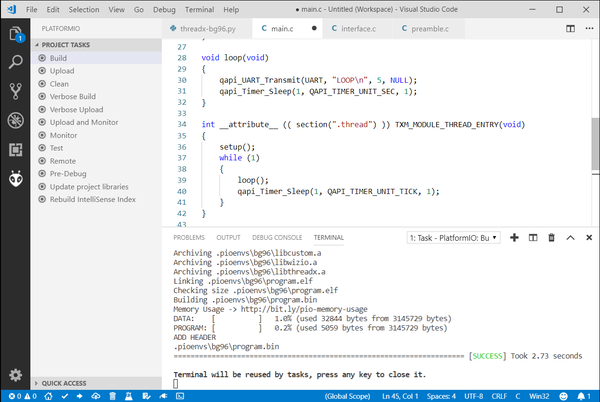The height and width of the screenshot is (402, 600).
Task: Click PlatformIO Upload arrow in status bar
Action: pos(80,396)
